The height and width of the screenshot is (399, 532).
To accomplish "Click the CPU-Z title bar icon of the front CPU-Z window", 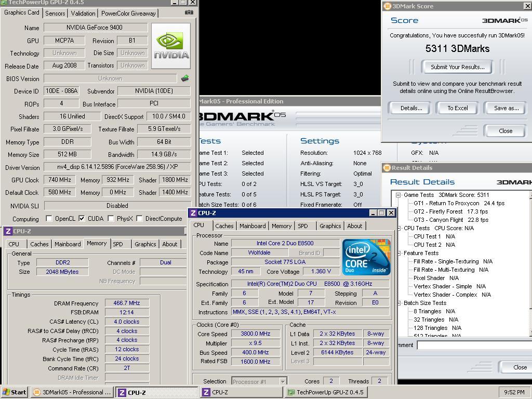I will point(193,213).
